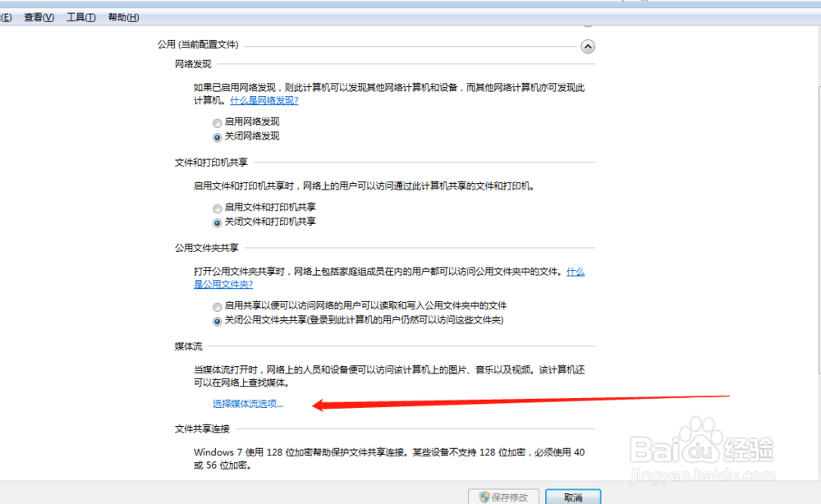Click the partially visible (E) menu item
The height and width of the screenshot is (504, 821).
coord(7,16)
